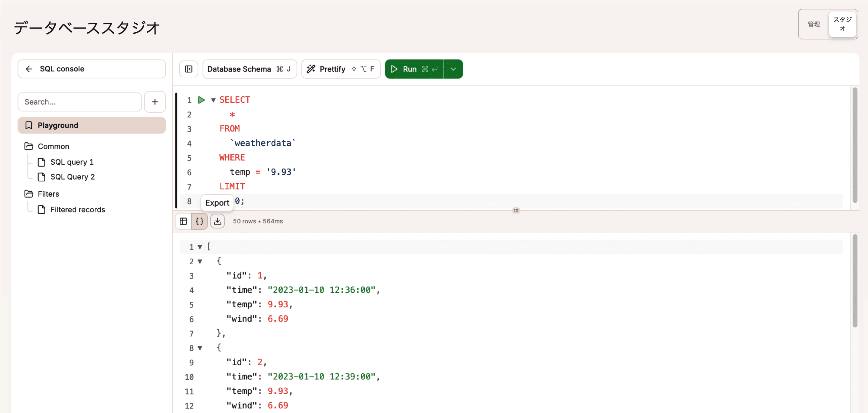This screenshot has height=413, width=868.
Task: Focus the Search input field
Action: point(80,102)
